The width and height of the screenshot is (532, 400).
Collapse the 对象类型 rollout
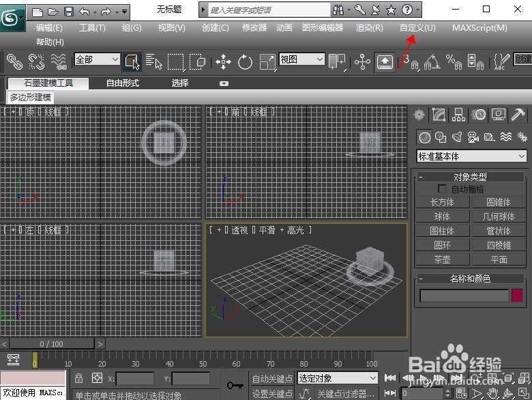pyautogui.click(x=470, y=177)
